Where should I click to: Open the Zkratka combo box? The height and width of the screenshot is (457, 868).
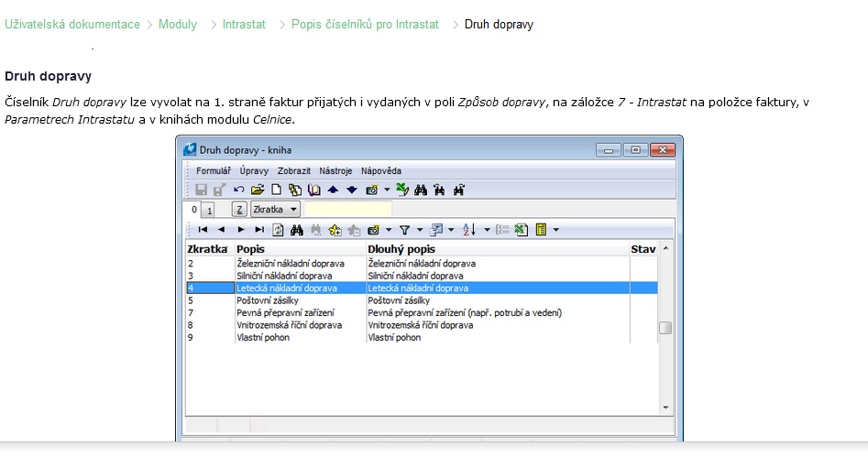[x=275, y=209]
